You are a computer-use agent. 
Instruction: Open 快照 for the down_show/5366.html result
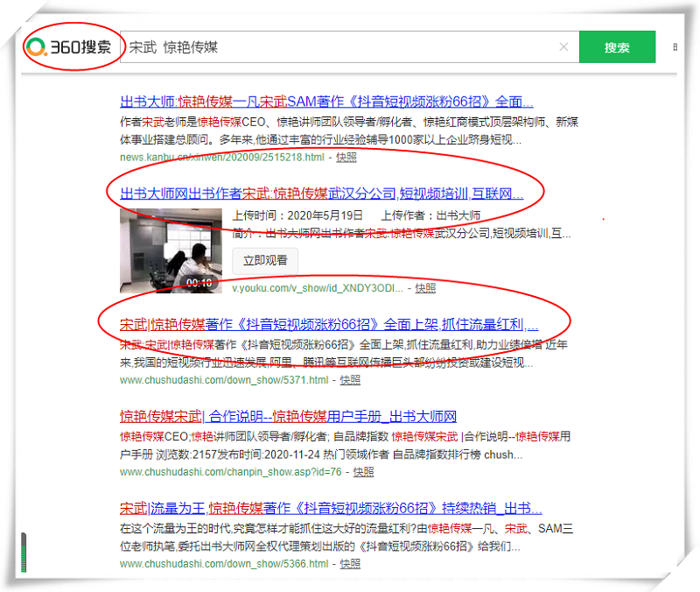point(350,565)
